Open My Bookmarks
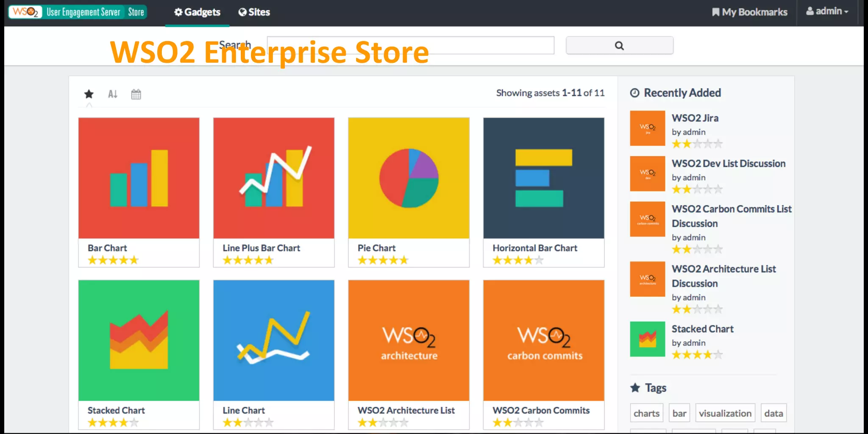This screenshot has height=434, width=868. point(750,12)
